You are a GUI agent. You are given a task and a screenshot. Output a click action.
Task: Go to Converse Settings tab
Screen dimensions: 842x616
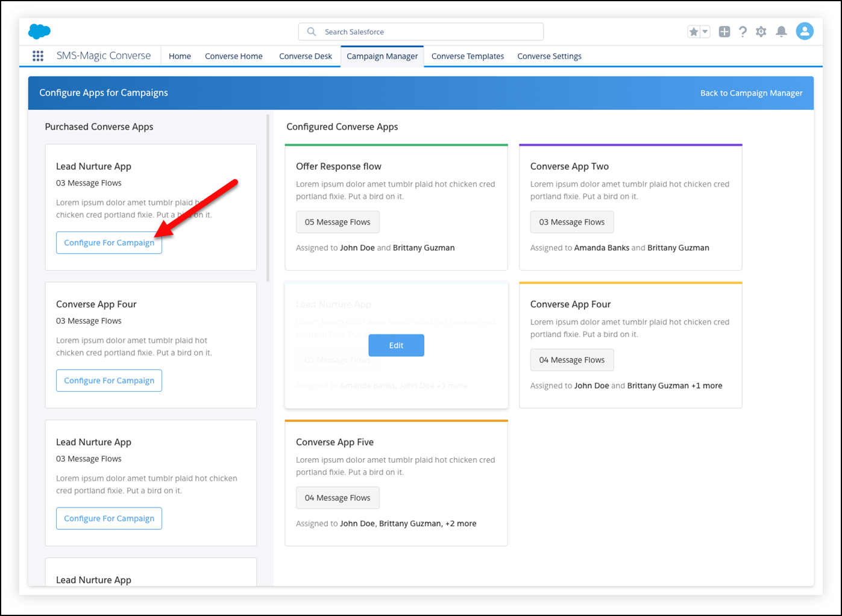coord(549,56)
